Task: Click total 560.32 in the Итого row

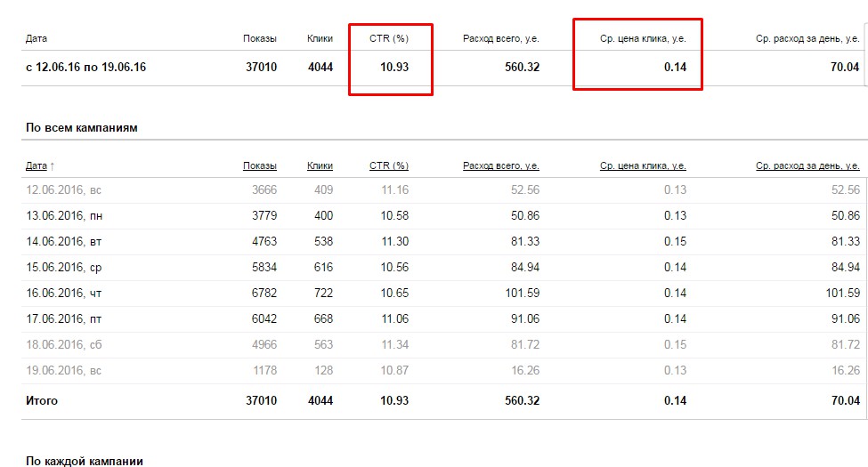Action: point(522,400)
